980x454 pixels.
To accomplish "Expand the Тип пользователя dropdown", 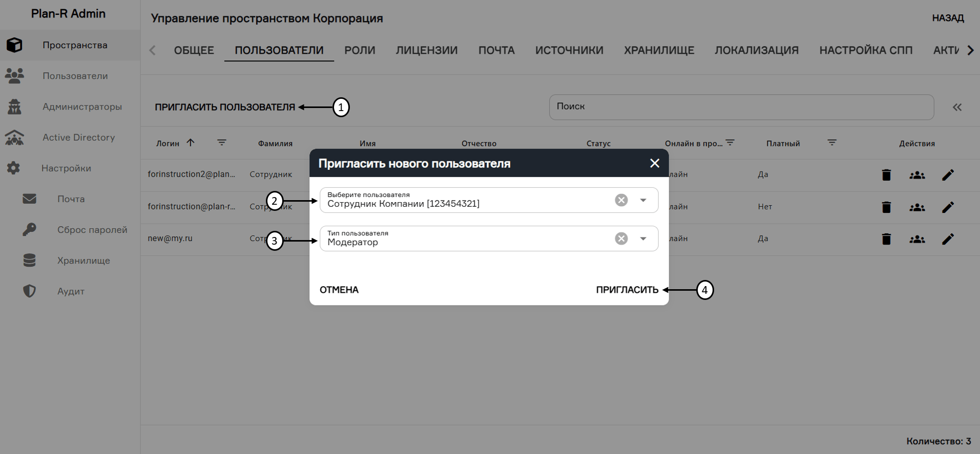I will pos(643,239).
